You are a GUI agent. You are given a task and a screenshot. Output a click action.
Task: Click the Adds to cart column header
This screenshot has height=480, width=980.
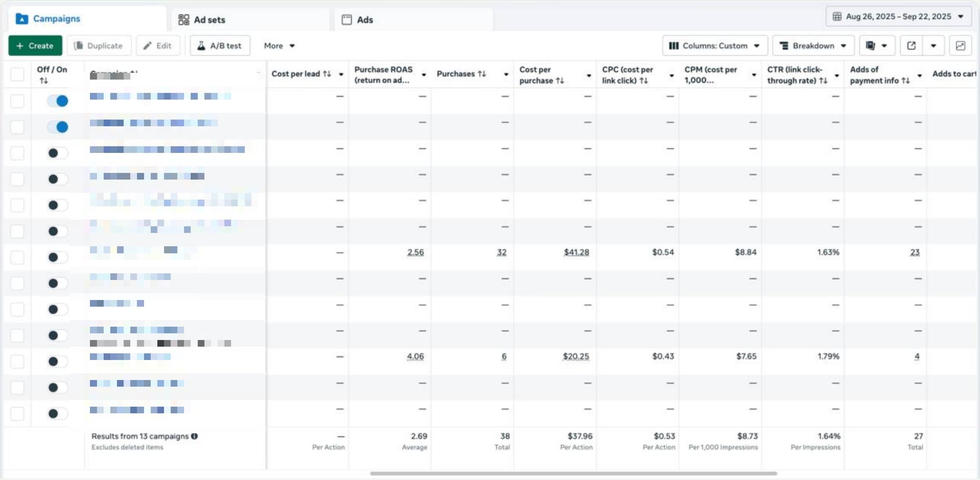pyautogui.click(x=954, y=74)
